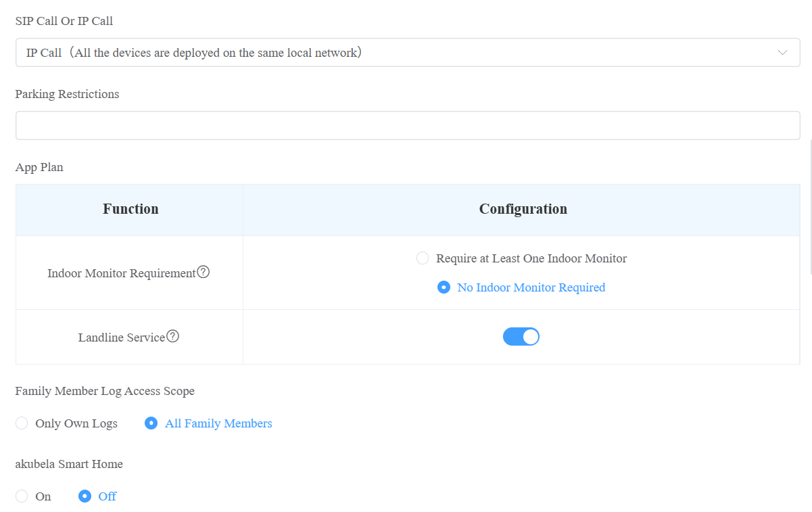Click the akubela Smart Home section label

(69, 464)
